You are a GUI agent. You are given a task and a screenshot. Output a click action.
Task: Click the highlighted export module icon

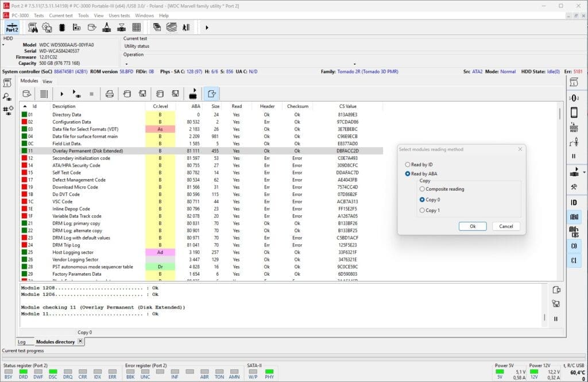(x=211, y=94)
